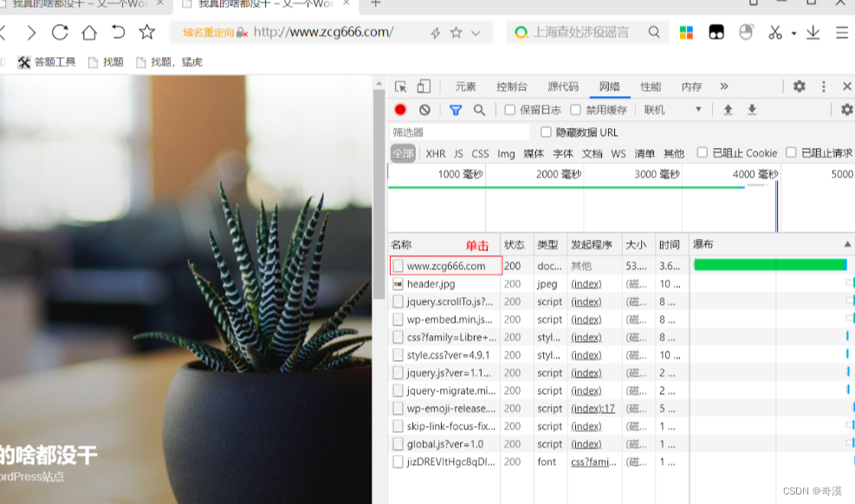Reload the page with refresh icon

coord(60,32)
